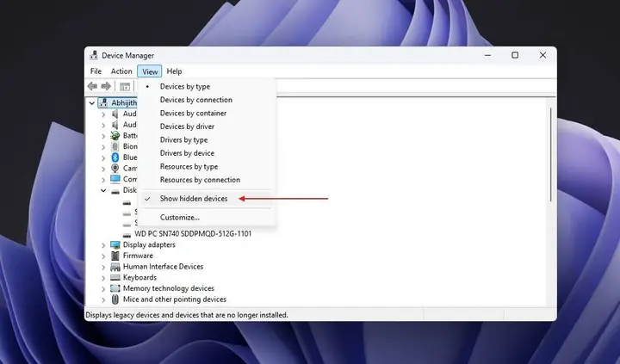Viewport: 620px width, 364px height.
Task: Click the Back arrow toolbar icon
Action: 92,86
